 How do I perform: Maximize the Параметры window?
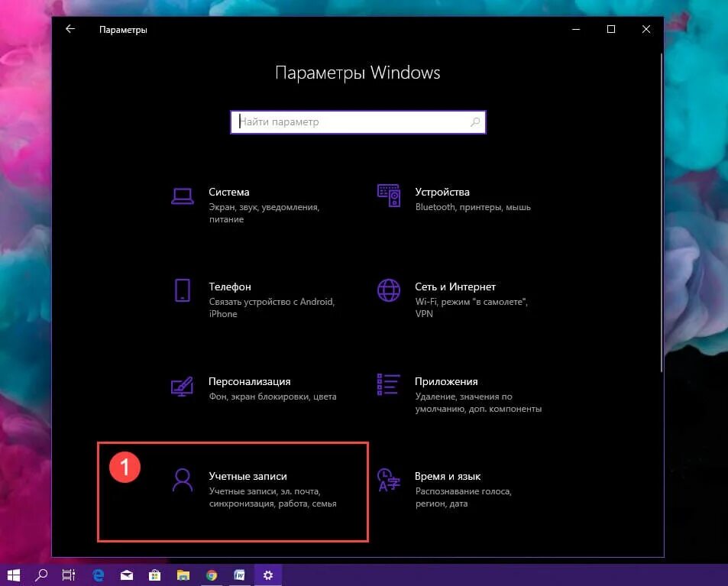pos(611,29)
